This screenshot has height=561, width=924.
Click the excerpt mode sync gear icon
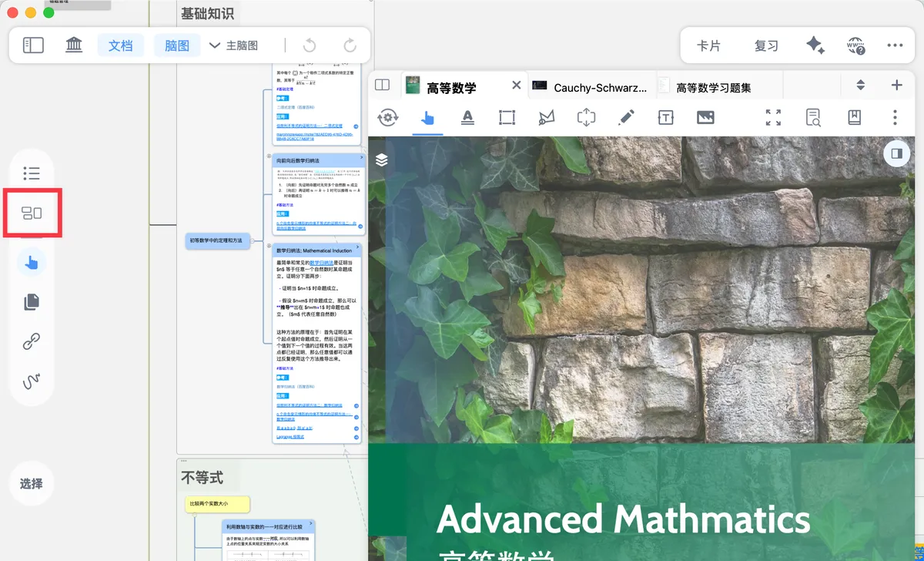[x=388, y=117]
